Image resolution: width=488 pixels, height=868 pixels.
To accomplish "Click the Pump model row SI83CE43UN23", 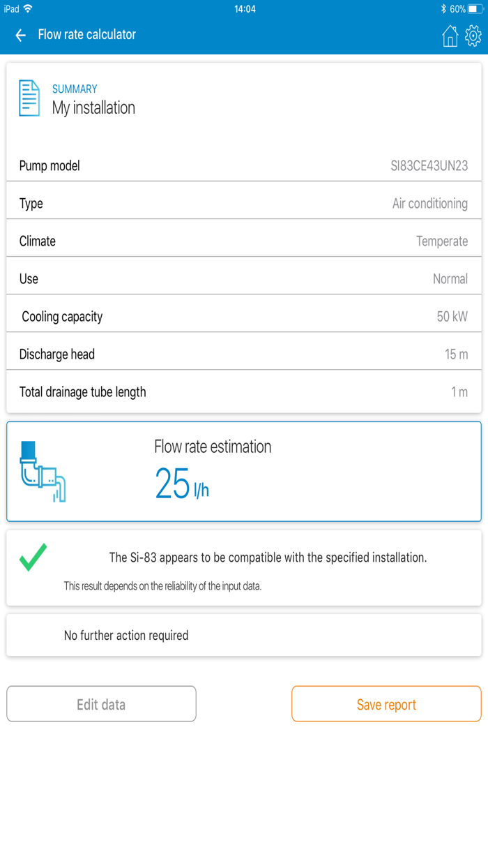I will point(244,165).
